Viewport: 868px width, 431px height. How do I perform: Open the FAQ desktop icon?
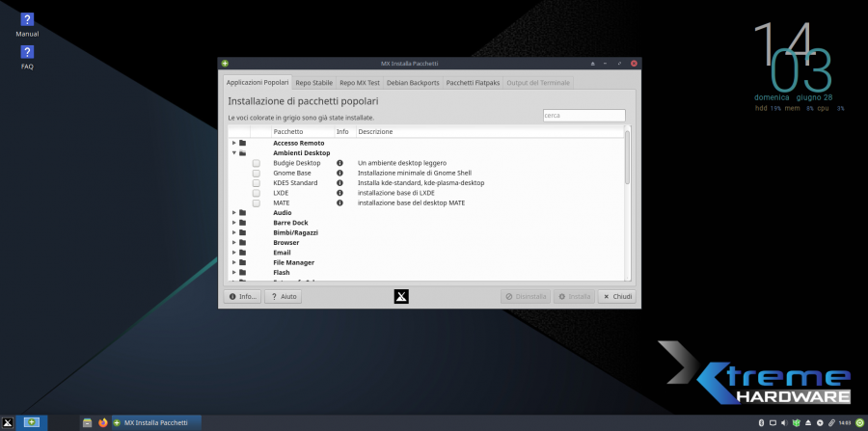point(27,53)
